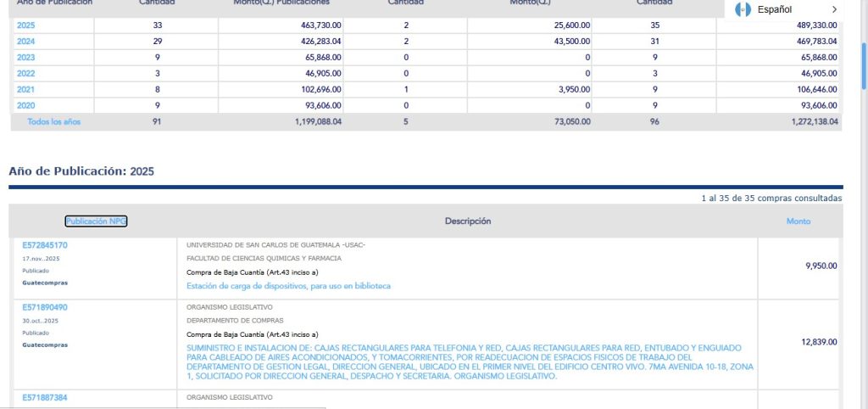868x409 pixels.
Task: Open the 2020 publication year link
Action: [26, 105]
